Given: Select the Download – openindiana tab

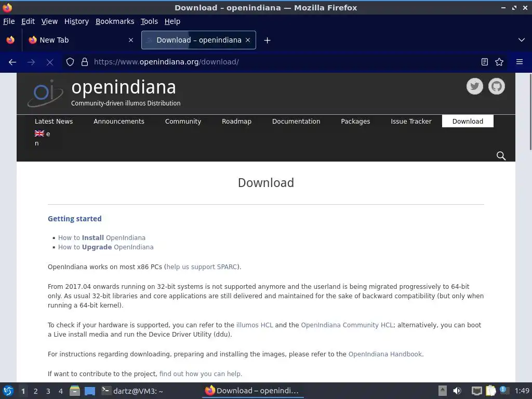Looking at the screenshot, I should click(x=198, y=40).
